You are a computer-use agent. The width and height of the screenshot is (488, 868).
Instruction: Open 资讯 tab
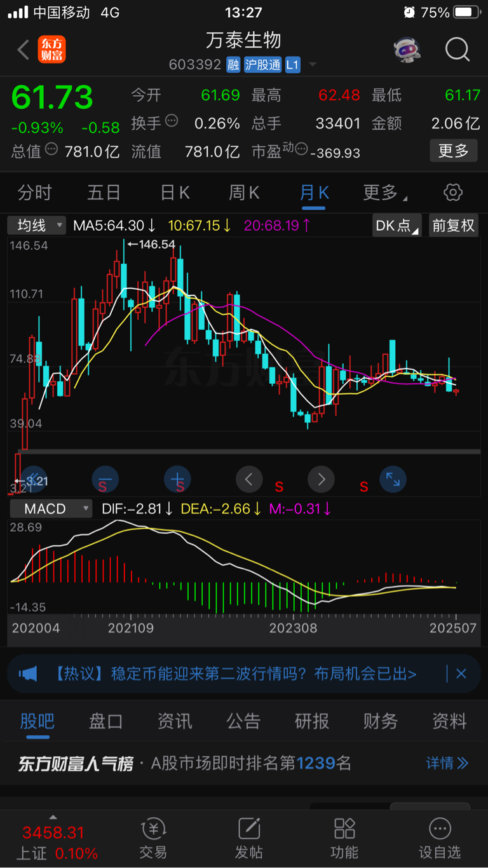coord(175,721)
